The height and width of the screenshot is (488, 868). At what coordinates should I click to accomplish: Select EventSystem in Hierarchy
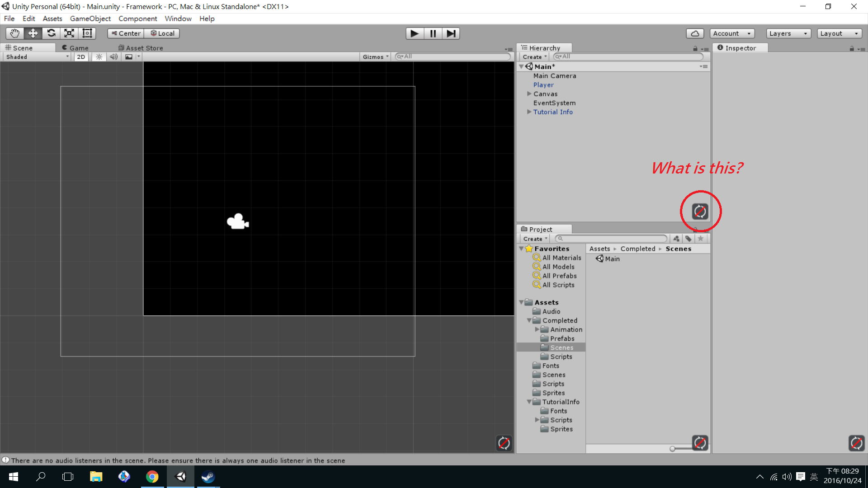point(554,103)
